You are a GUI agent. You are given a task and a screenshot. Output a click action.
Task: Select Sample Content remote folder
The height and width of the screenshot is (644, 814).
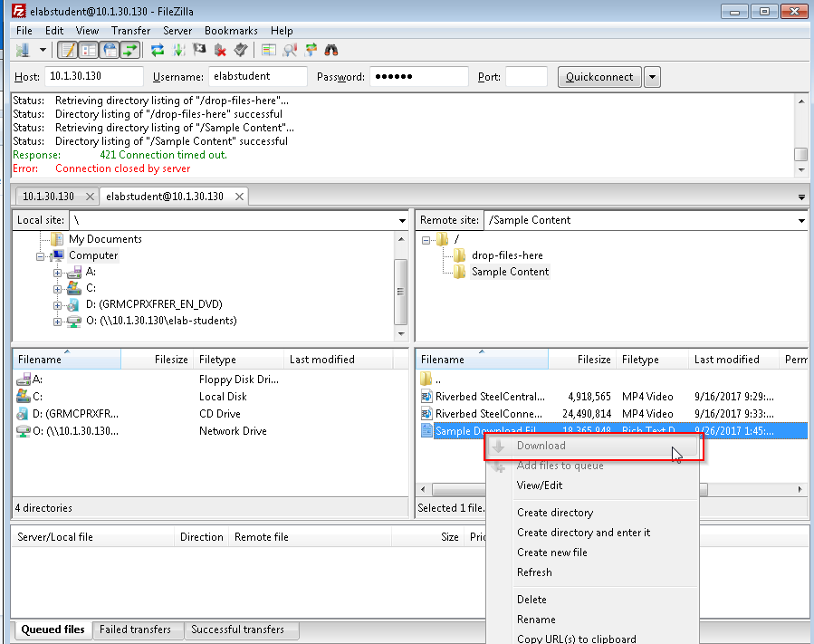pyautogui.click(x=510, y=272)
